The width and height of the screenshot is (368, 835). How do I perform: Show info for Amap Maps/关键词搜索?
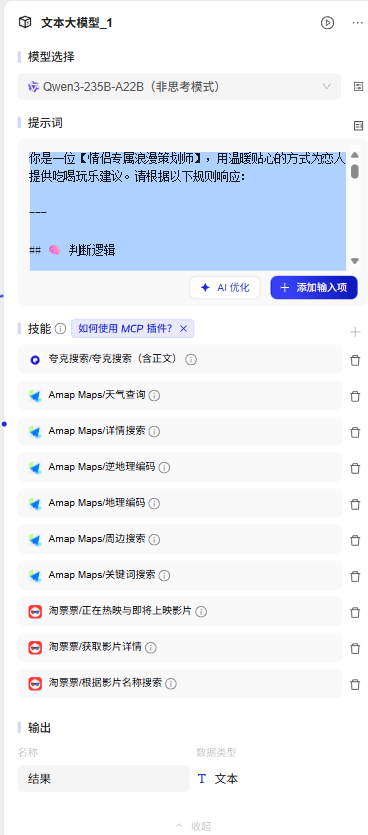(165, 575)
